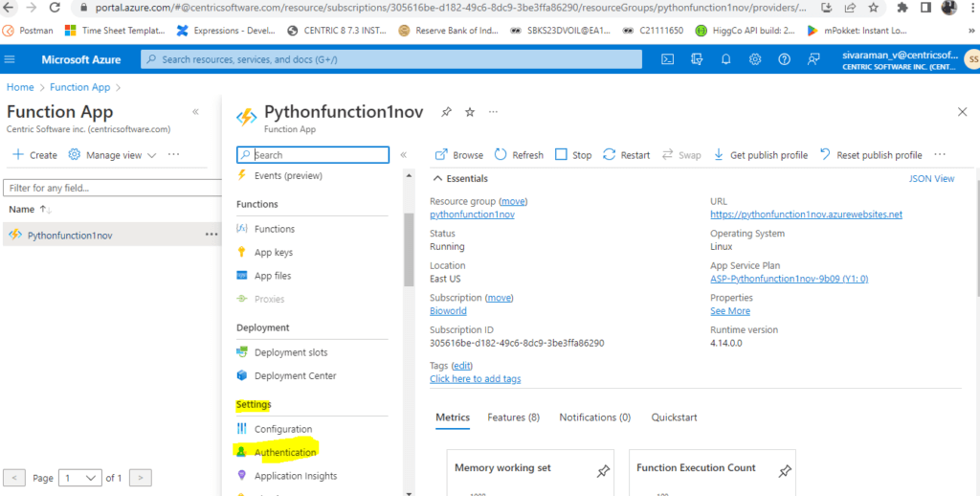The image size is (980, 496).
Task: Open the page number dropdown
Action: pos(80,478)
